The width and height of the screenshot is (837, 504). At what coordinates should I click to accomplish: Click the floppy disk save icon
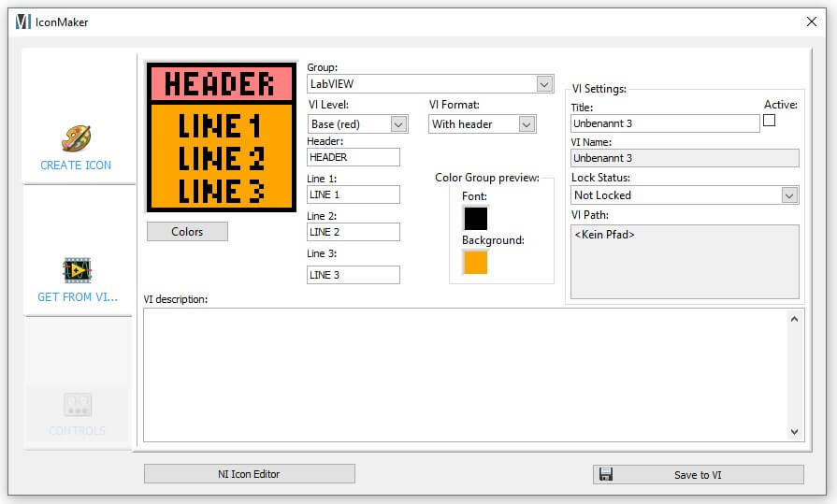[606, 474]
